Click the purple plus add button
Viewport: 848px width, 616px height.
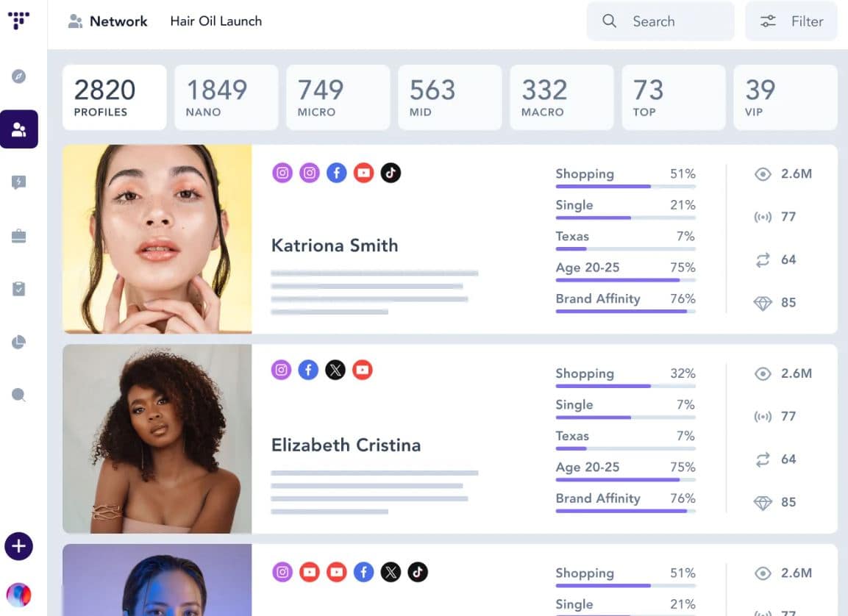pos(19,546)
